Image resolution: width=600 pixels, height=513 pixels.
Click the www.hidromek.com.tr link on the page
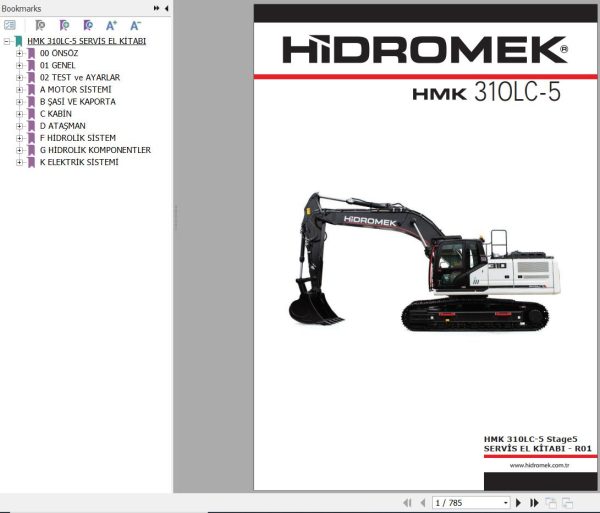click(x=539, y=465)
